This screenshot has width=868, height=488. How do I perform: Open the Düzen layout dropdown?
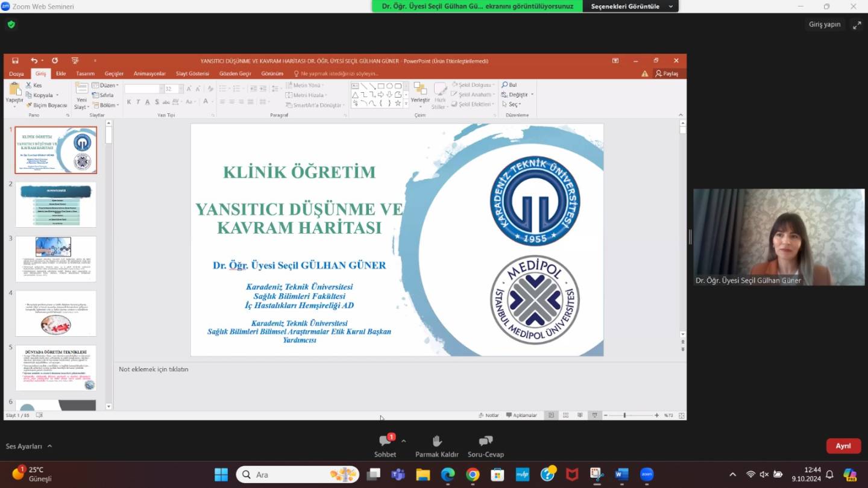click(x=105, y=86)
